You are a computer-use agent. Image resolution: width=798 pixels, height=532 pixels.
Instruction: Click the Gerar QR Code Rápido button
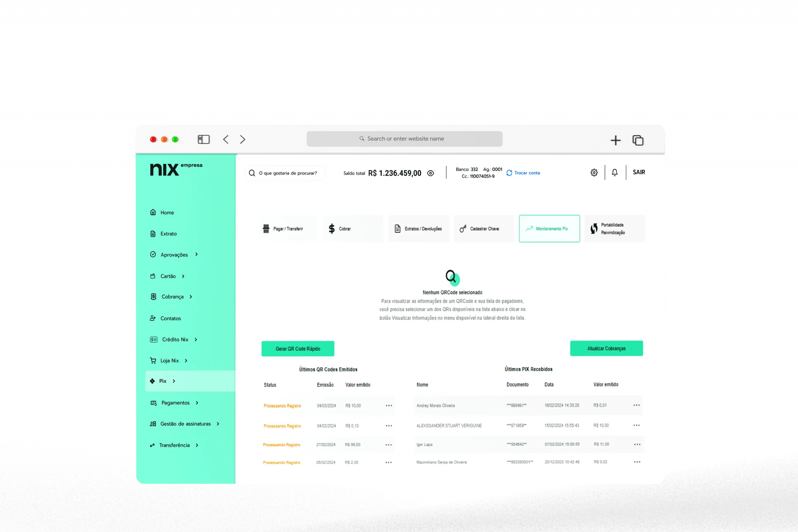(x=297, y=348)
